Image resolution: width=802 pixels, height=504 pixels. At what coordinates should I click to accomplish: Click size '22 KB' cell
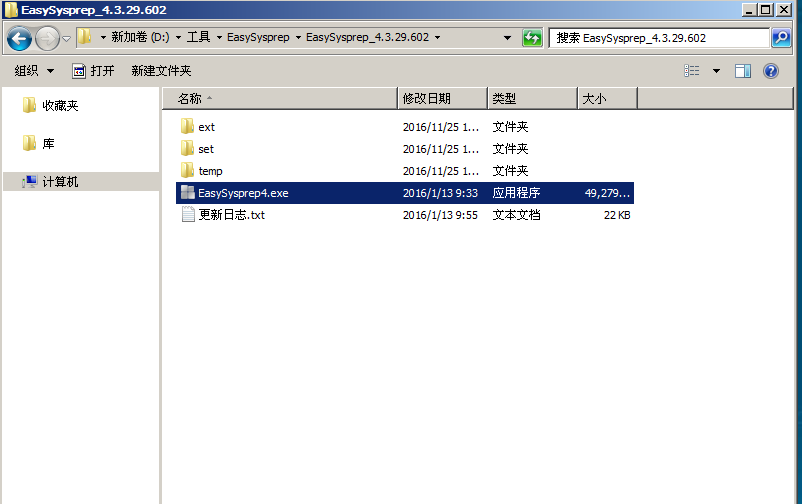(x=617, y=215)
